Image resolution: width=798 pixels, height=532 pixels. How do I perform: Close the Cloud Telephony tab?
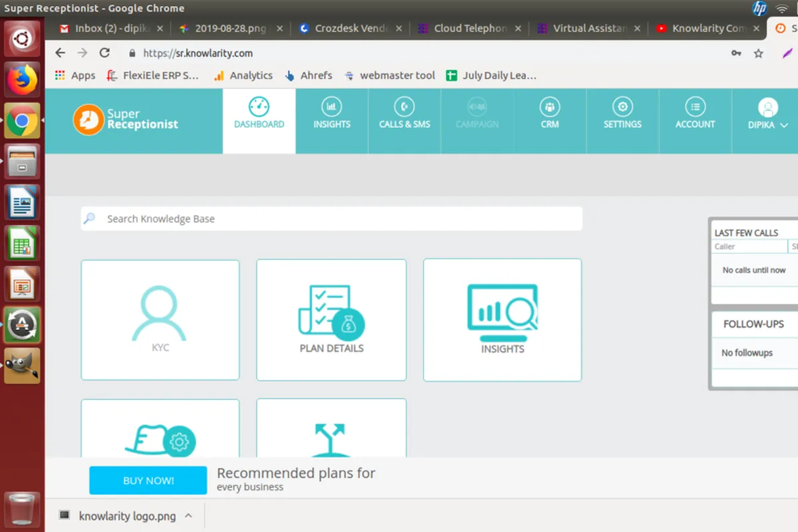[x=519, y=29]
